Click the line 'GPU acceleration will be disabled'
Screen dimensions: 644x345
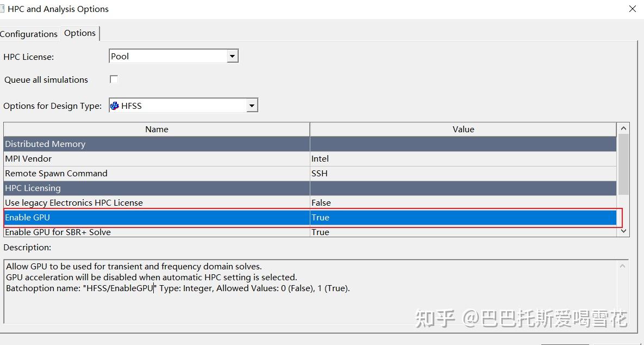pyautogui.click(x=152, y=277)
